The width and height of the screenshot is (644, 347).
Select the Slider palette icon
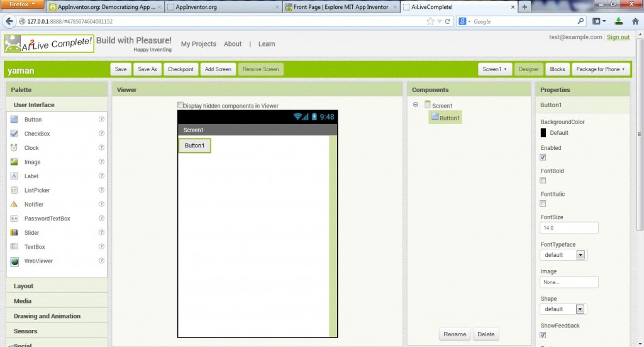[x=14, y=232]
